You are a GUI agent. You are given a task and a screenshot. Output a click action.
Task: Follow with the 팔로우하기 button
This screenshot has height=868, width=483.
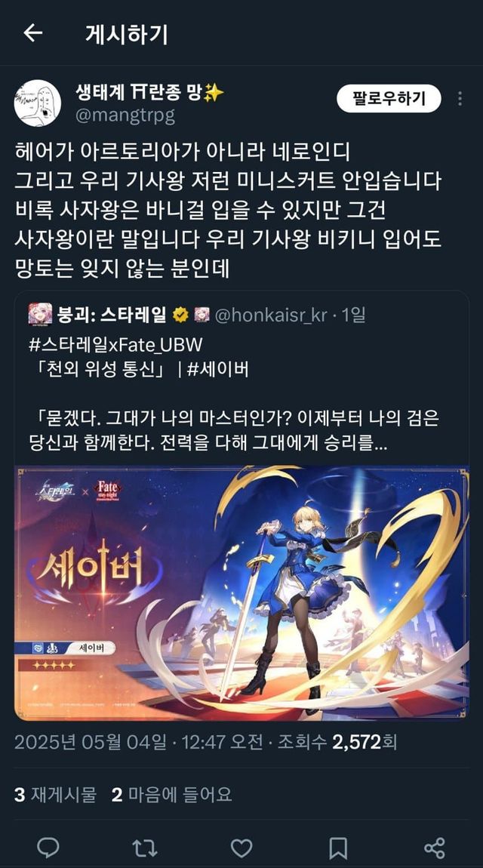[389, 99]
